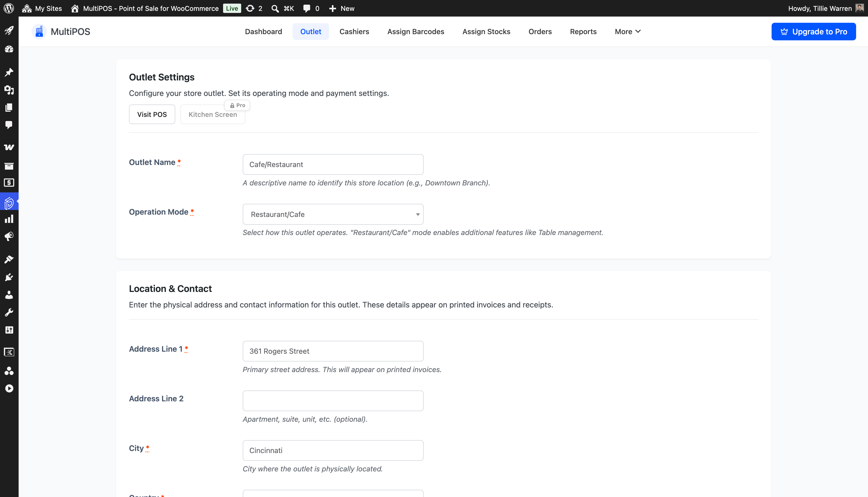Click the Outlet Name label
Viewport: 868px width, 497px height.
pyautogui.click(x=152, y=162)
